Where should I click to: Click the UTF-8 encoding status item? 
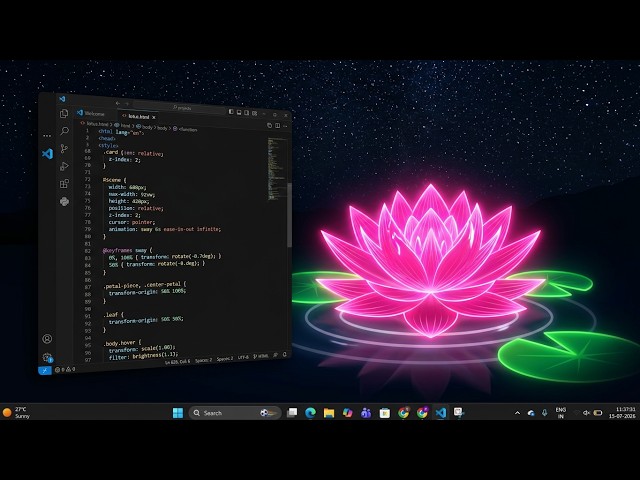pyautogui.click(x=243, y=357)
